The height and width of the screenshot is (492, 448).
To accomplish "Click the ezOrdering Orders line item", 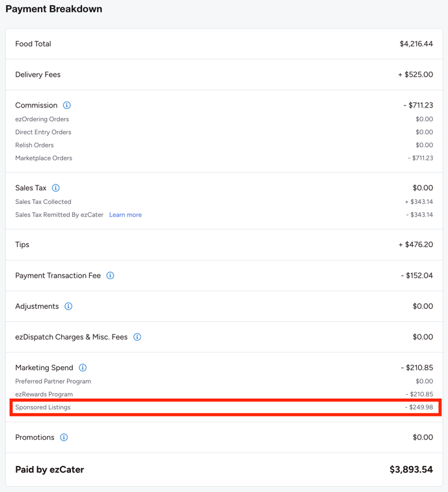I will point(42,119).
